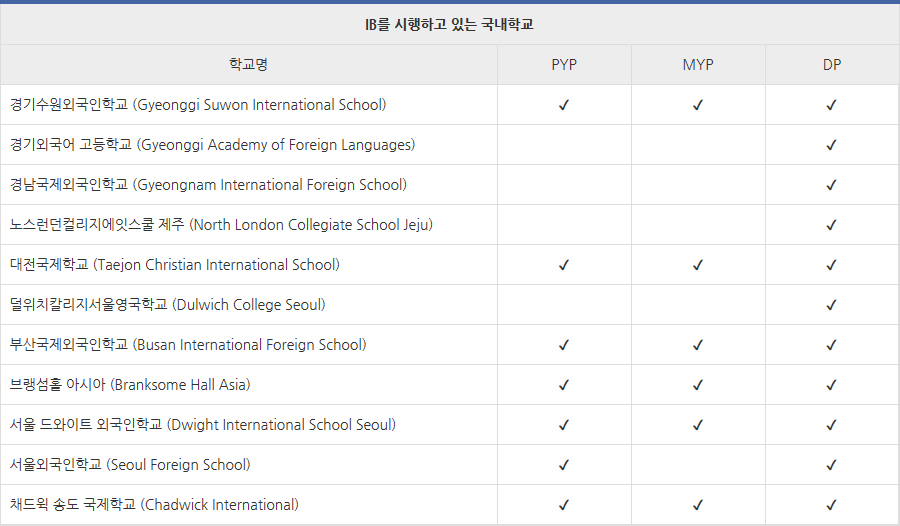The width and height of the screenshot is (900, 526).
Task: Click MYP checkmark for Gyeonggi Suwon International School
Action: click(697, 105)
